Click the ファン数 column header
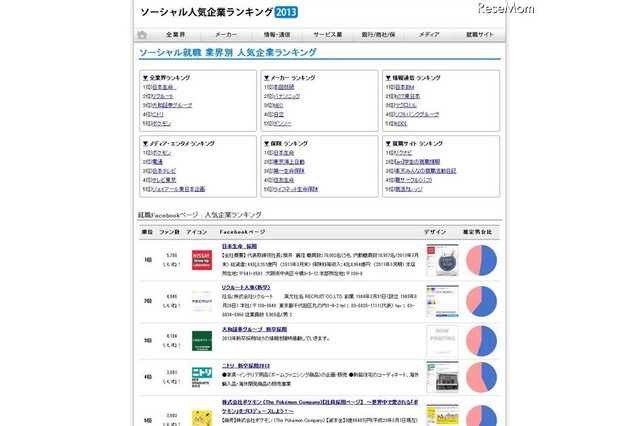The image size is (640, 426). coord(169,232)
